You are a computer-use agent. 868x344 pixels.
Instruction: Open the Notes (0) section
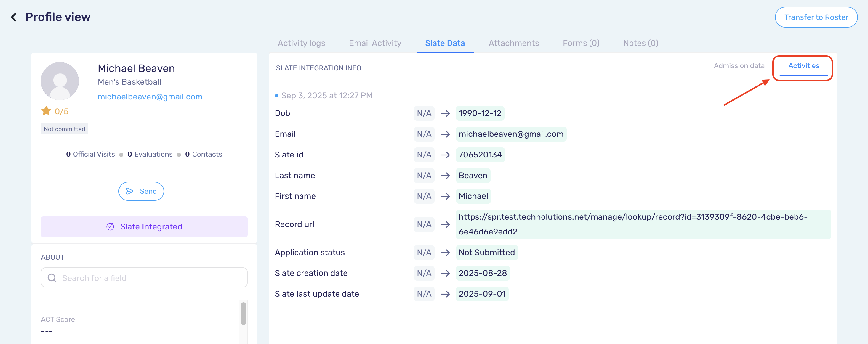point(640,43)
